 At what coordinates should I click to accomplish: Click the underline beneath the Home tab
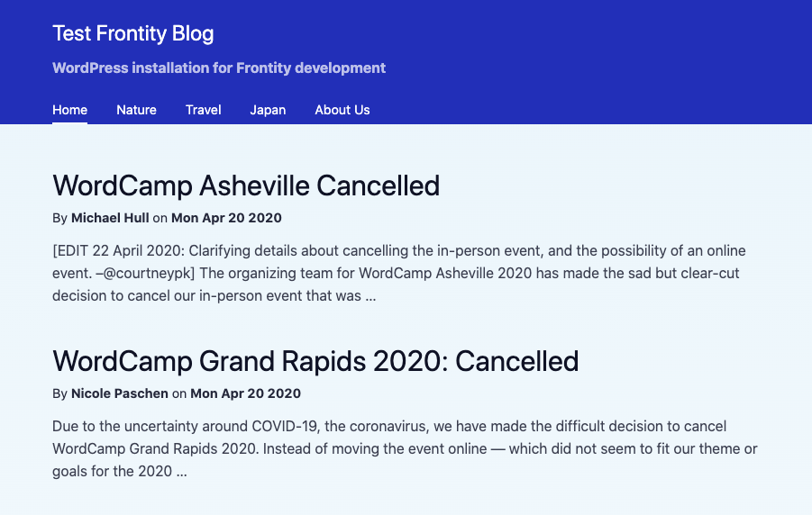pyautogui.click(x=70, y=123)
